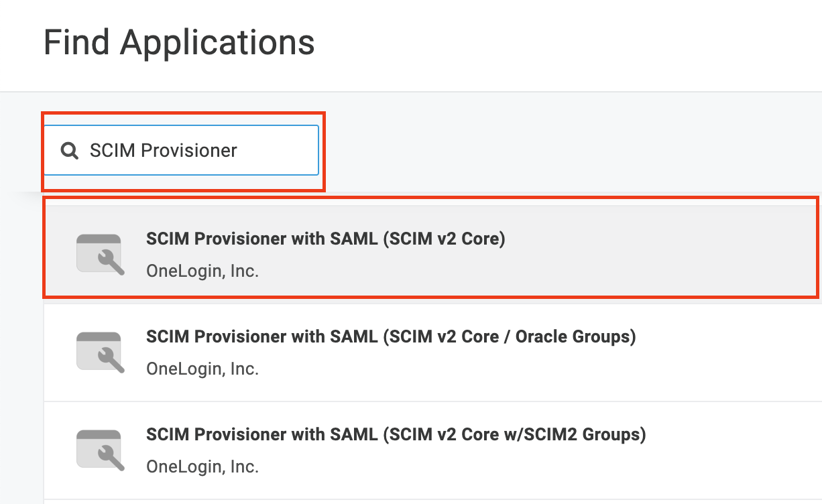Click "OneLogin, Inc." under SCIM2 Groups result
The width and height of the screenshot is (822, 504).
click(202, 466)
